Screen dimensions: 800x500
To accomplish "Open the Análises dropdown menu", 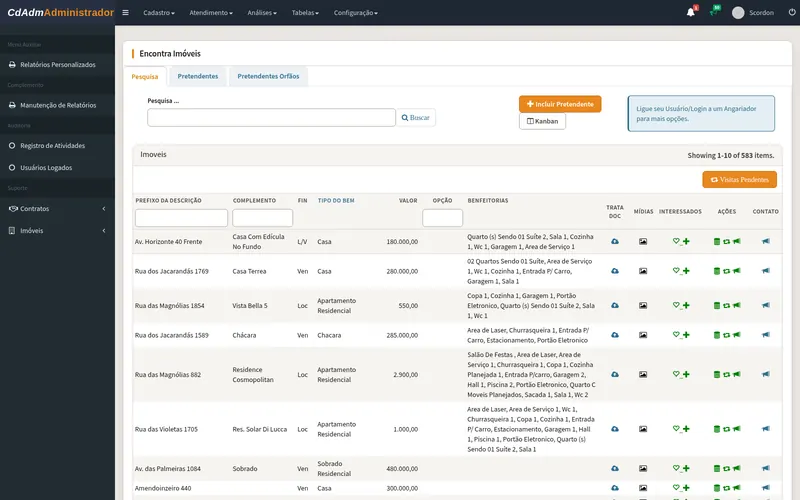I will coord(262,13).
